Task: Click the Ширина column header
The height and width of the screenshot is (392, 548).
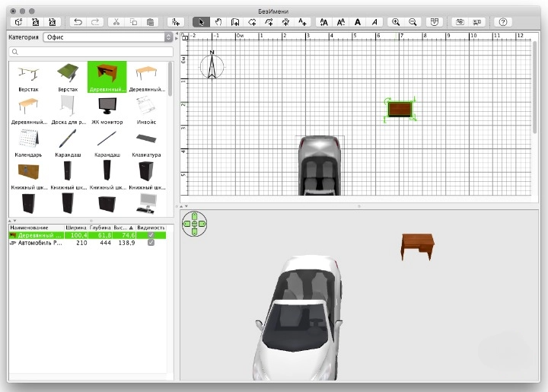Action: pos(77,228)
